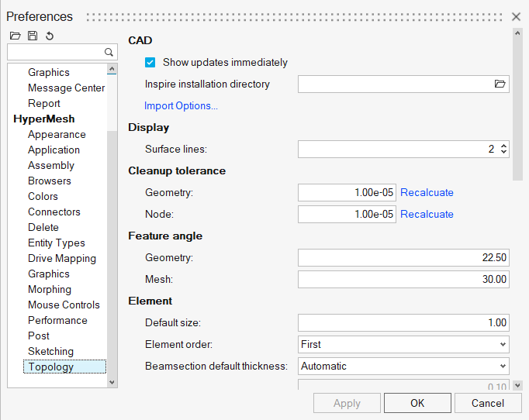Select Message Center in category tree
Screen dimensions: 529x420
(66, 88)
